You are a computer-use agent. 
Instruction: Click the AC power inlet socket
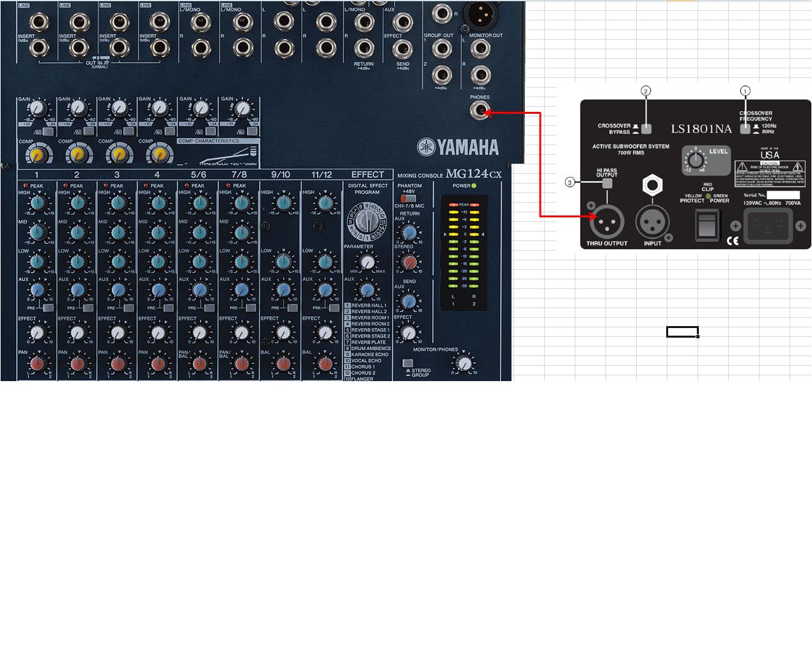pyautogui.click(x=767, y=226)
